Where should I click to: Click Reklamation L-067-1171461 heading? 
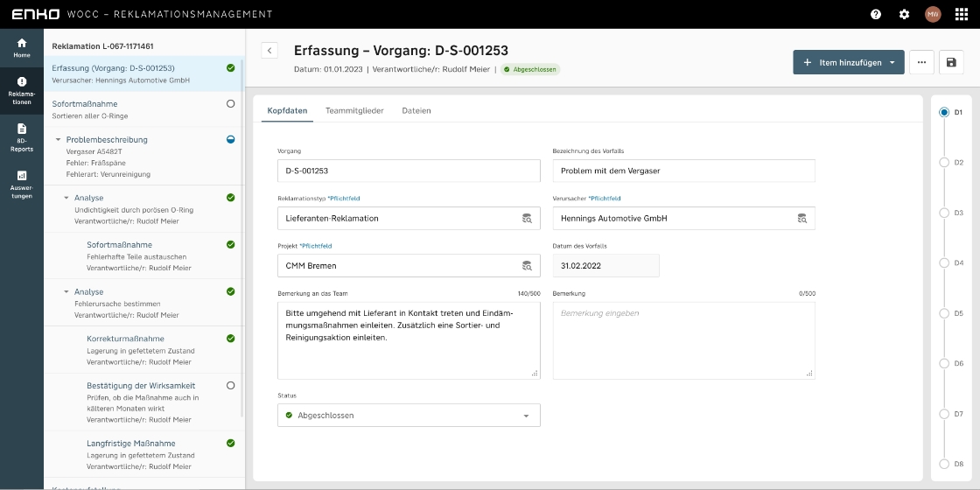pyautogui.click(x=102, y=46)
